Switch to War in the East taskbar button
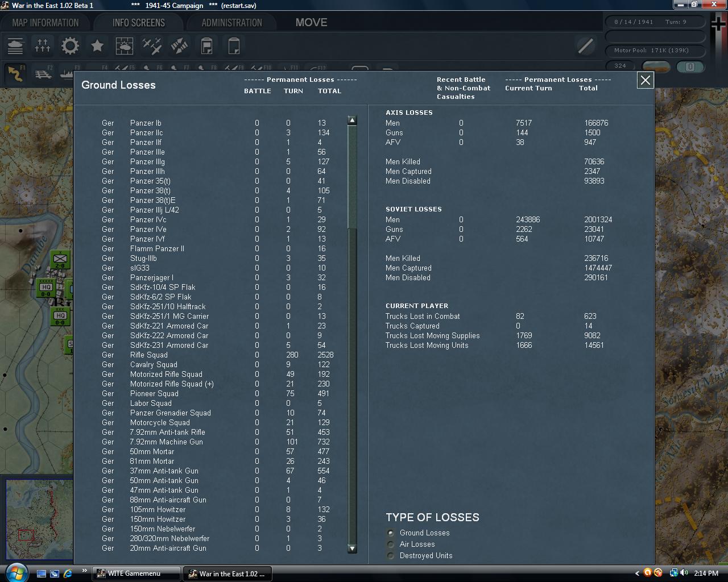 (227, 573)
